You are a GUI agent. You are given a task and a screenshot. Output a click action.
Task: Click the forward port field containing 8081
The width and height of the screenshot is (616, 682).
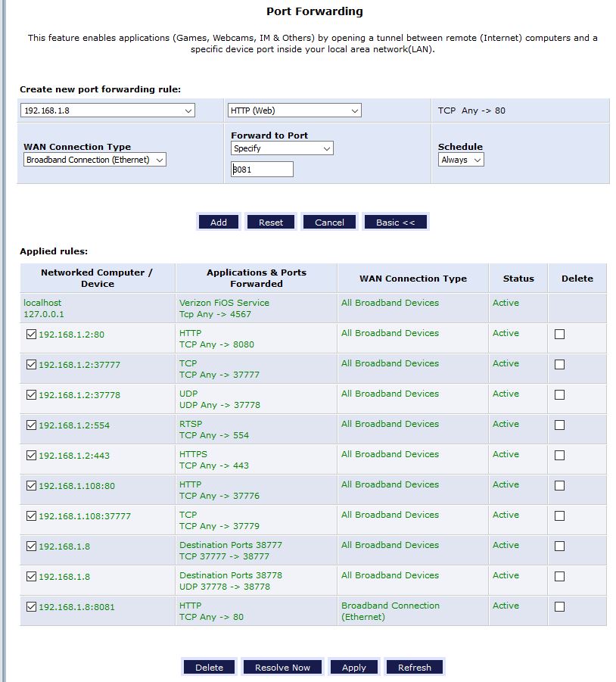[262, 170]
